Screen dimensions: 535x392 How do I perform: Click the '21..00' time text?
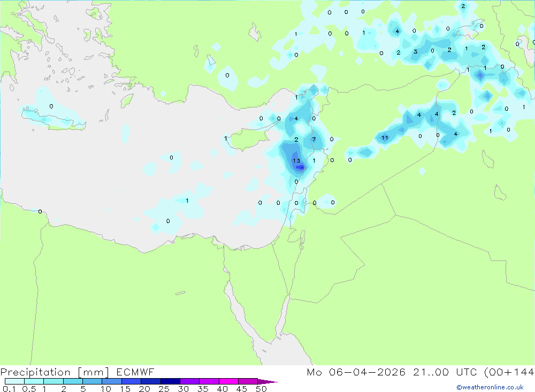click(431, 372)
